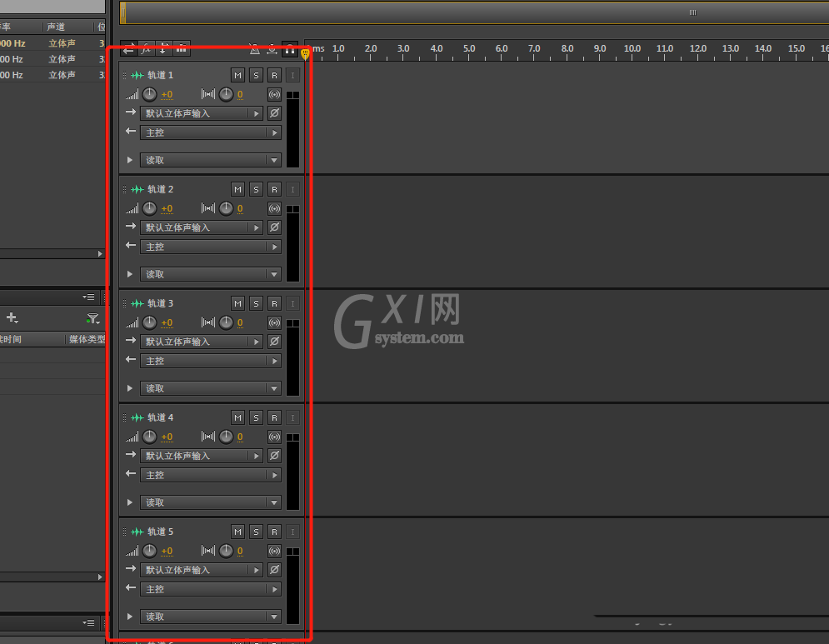Open 读取 automation mode dropdown on 轨道 5
Image resolution: width=829 pixels, height=644 pixels.
(211, 617)
